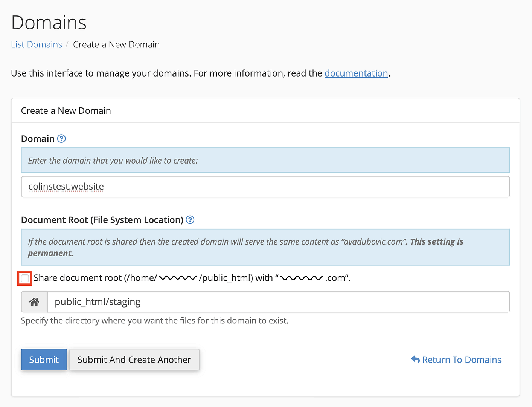Screen dimensions: 532x407
Task: Click the home icon beside the directory field
Action: tap(34, 301)
